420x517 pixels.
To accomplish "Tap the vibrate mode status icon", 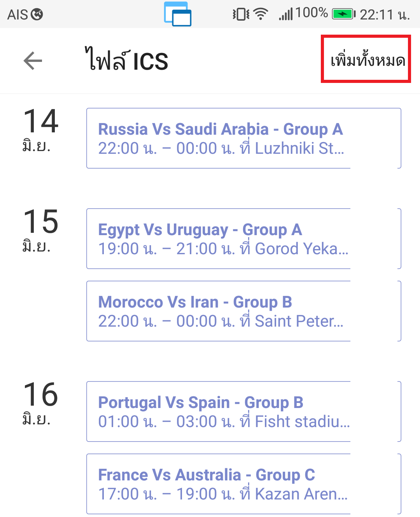I will 241,14.
